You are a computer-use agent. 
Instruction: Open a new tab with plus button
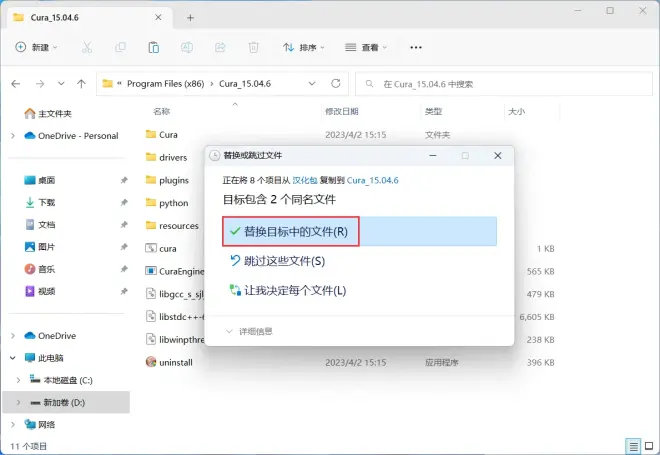(190, 18)
